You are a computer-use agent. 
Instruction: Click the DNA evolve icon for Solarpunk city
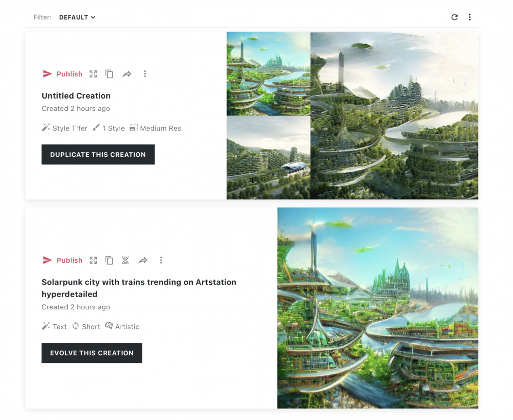click(x=125, y=260)
